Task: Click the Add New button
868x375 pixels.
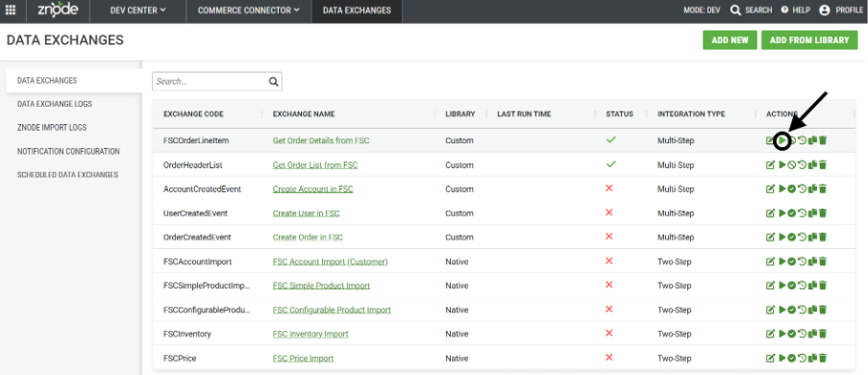Action: 730,39
